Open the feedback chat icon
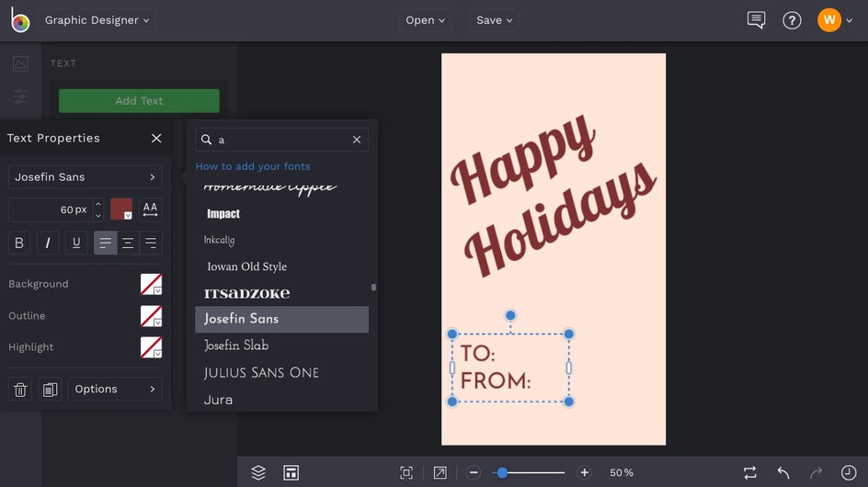The image size is (868, 487). [756, 20]
